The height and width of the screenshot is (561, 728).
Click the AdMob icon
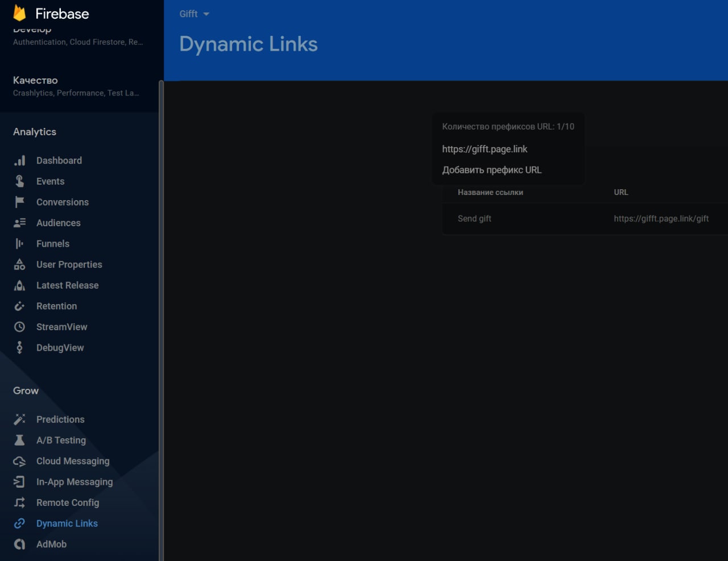pos(19,545)
